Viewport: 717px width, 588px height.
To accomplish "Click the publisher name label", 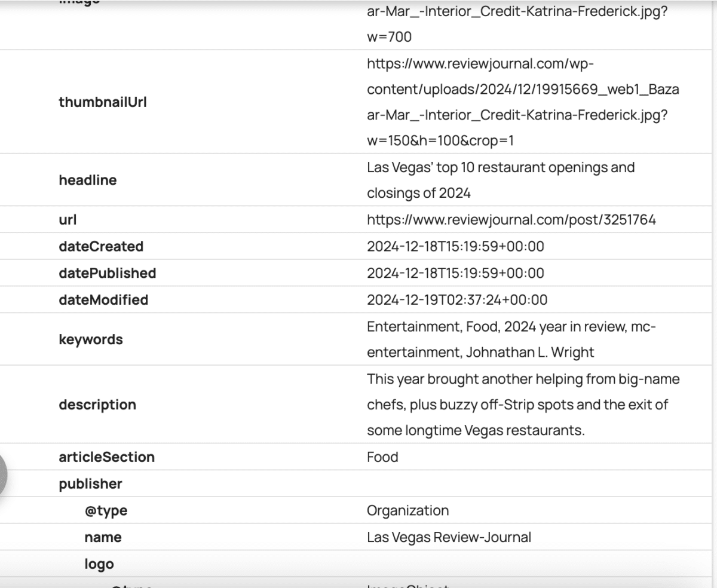I will [x=103, y=537].
